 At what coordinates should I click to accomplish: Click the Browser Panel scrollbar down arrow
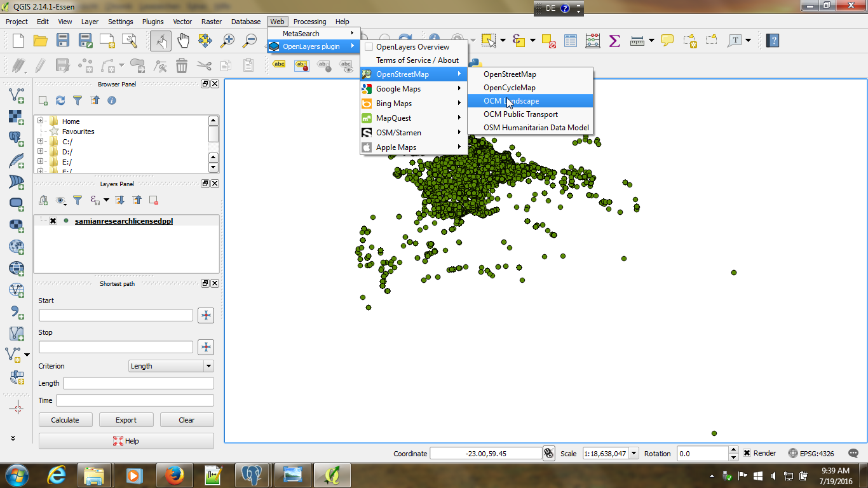pos(213,168)
